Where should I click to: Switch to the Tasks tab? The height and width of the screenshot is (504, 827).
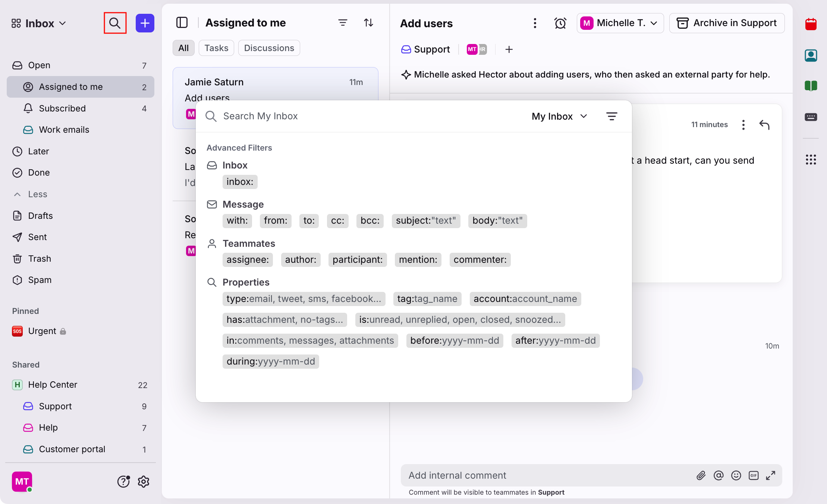[216, 48]
